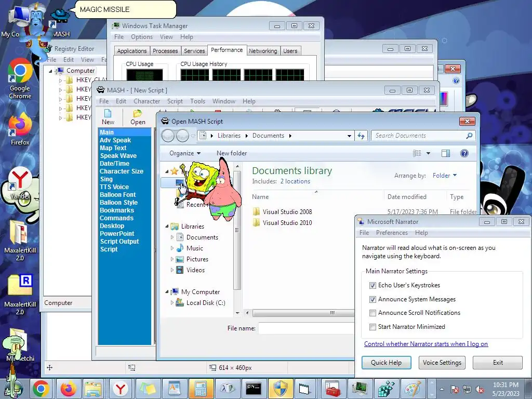Select Balloon Style in MASH list
Screen dimensions: 532x399
[x=118, y=203]
